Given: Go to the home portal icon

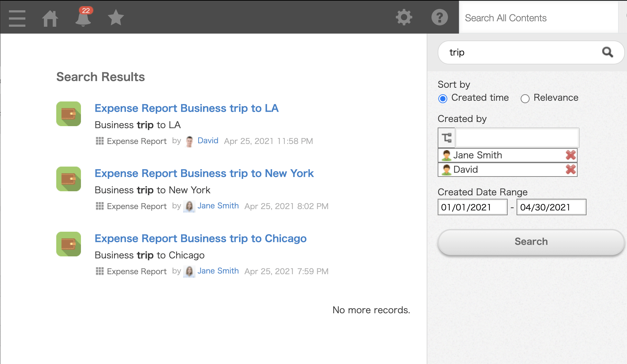Looking at the screenshot, I should pyautogui.click(x=50, y=18).
